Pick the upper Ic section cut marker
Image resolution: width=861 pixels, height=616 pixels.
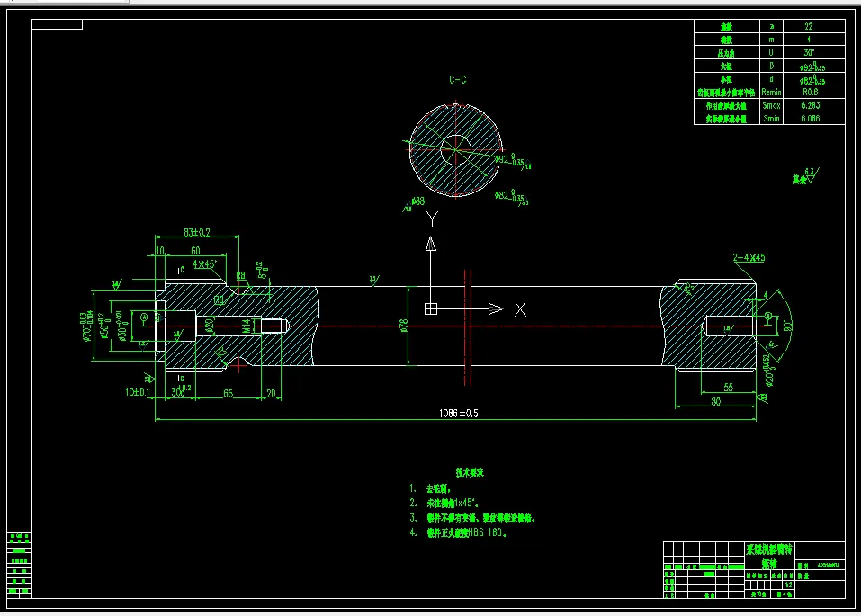click(x=181, y=270)
